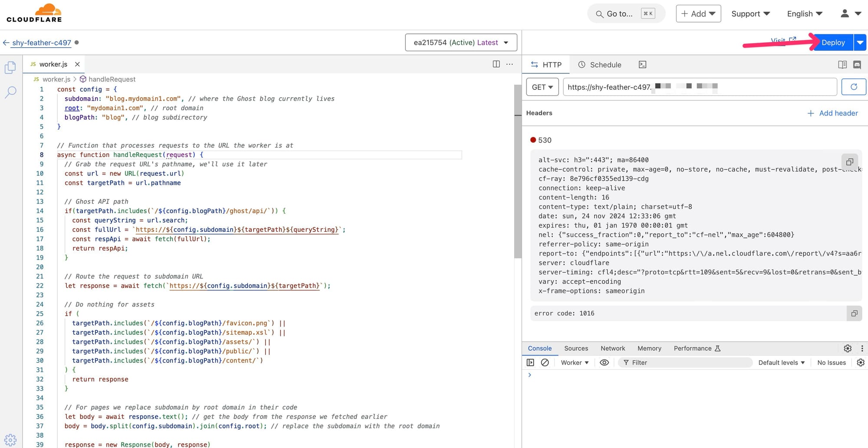Expand the Default levels dropdown

pyautogui.click(x=781, y=362)
